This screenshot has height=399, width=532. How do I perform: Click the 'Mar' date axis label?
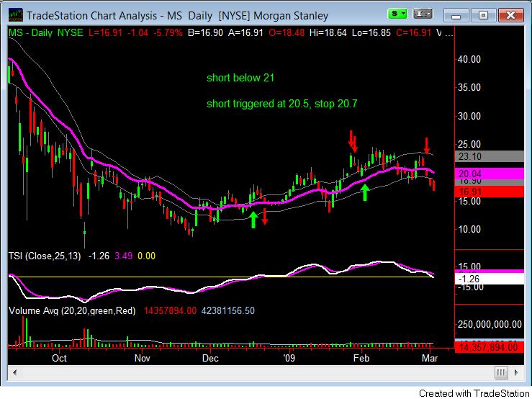430,358
